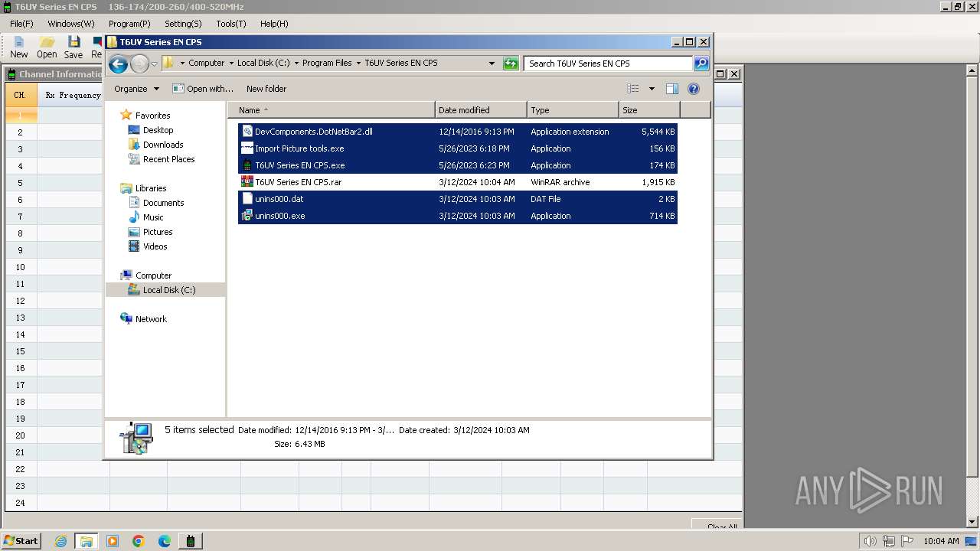The height and width of the screenshot is (551, 980).
Task: Select Import Picture tools.exe icon
Action: pyautogui.click(x=247, y=148)
